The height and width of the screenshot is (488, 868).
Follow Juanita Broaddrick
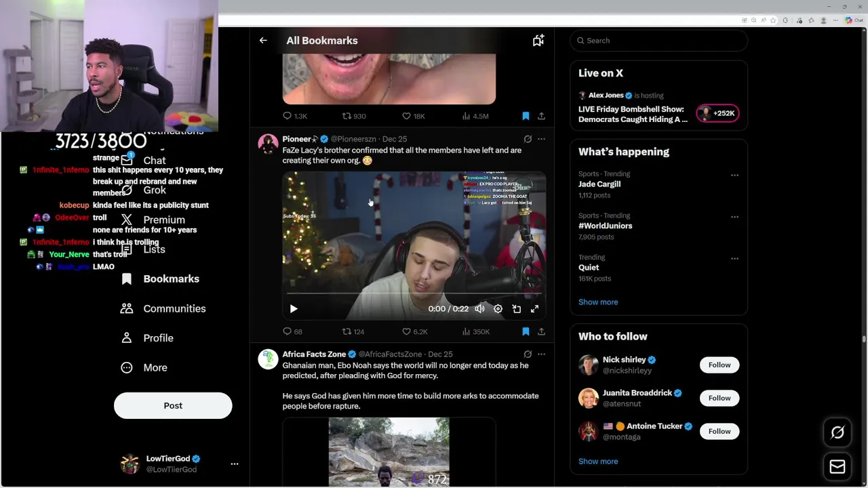719,398
